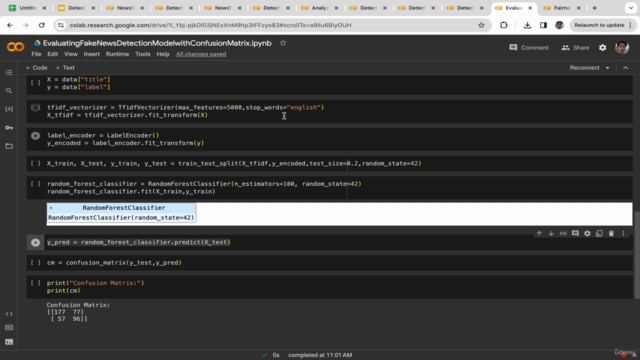Screen dimensions: 640x360
Task: Open more cell actions menu
Action: click(623, 233)
